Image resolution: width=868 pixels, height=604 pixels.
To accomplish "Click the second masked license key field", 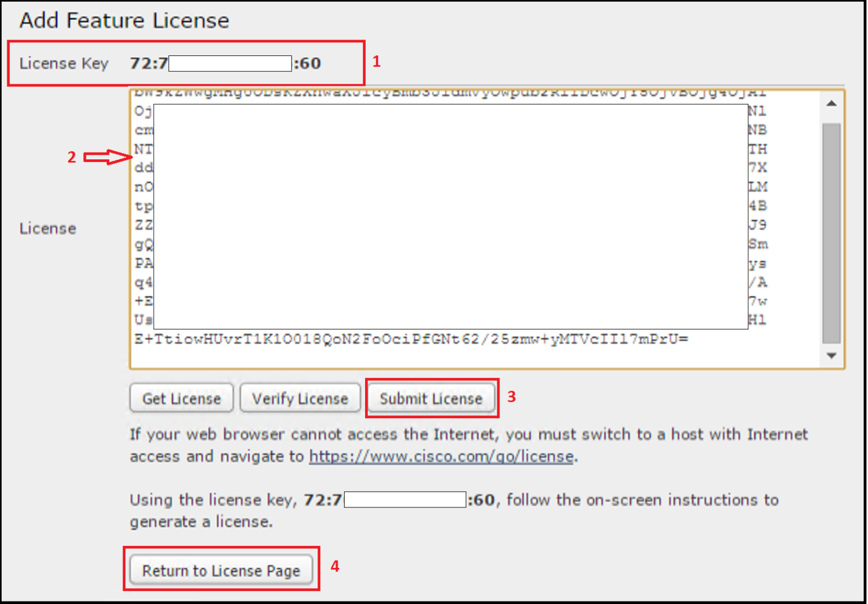I will [x=403, y=499].
